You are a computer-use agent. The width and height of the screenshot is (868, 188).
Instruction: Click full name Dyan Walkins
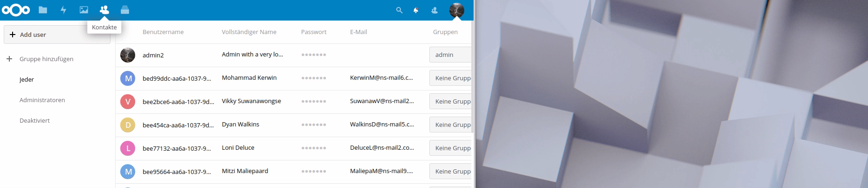point(241,124)
